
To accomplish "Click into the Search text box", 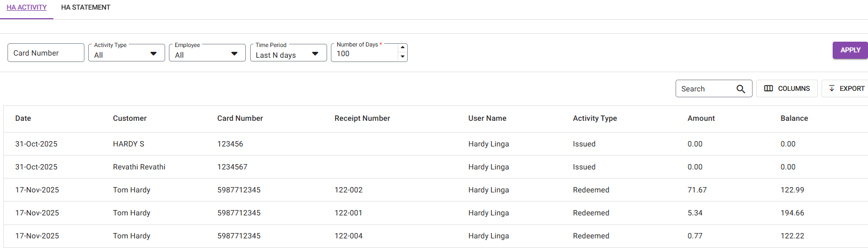I will tap(704, 89).
